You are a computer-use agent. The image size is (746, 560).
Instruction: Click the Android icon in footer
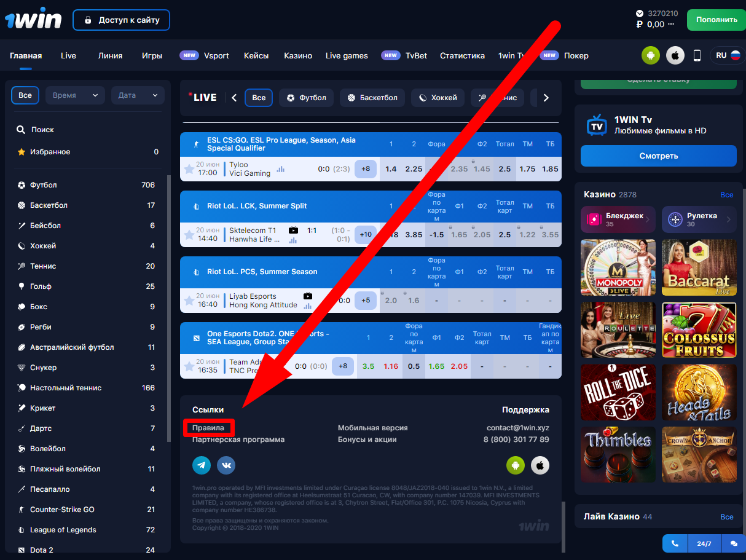516,465
